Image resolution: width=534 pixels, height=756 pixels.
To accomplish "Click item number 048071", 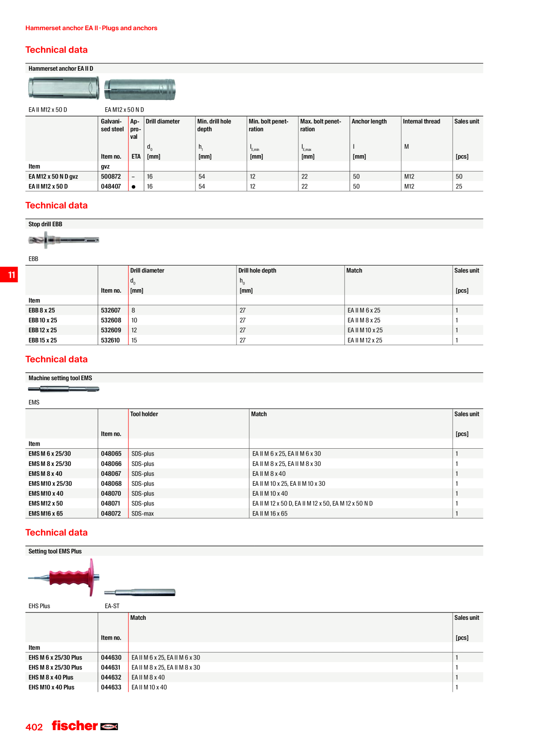I will click(111, 503).
